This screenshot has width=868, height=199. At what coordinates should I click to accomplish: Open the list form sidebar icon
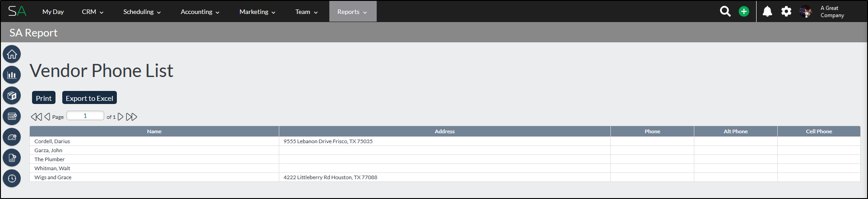[x=12, y=116]
